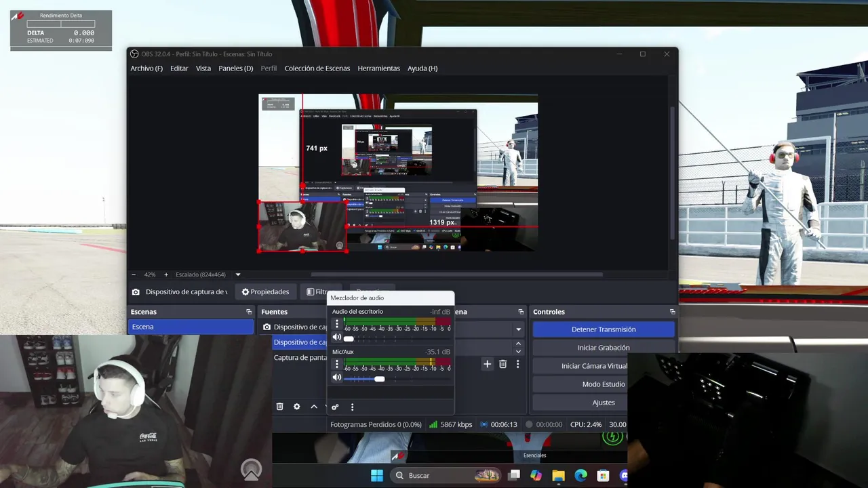Pop out the Controles dock panel

pos(672,312)
